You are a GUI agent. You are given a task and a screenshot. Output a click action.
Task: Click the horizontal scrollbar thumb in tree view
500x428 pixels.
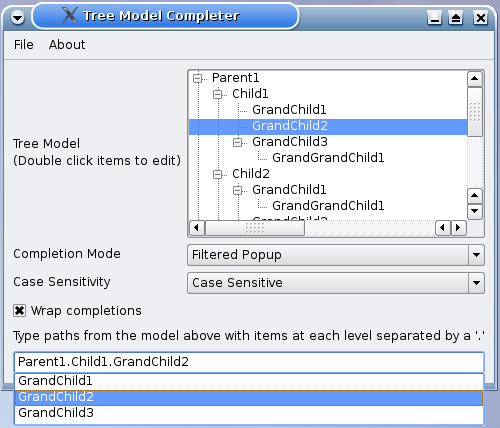pos(255,228)
